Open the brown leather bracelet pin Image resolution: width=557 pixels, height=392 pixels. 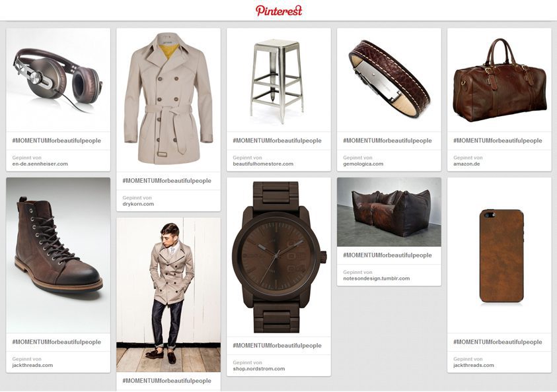coord(389,80)
